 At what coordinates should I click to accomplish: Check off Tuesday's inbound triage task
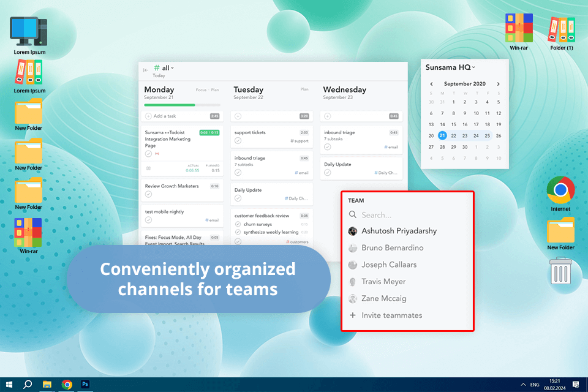point(238,173)
